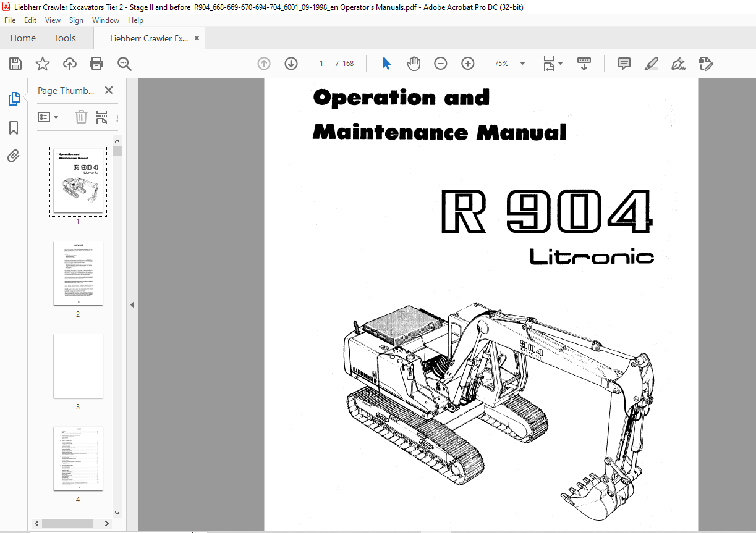Star this file with the star icon
Viewport: 756px width, 533px height.
43,64
